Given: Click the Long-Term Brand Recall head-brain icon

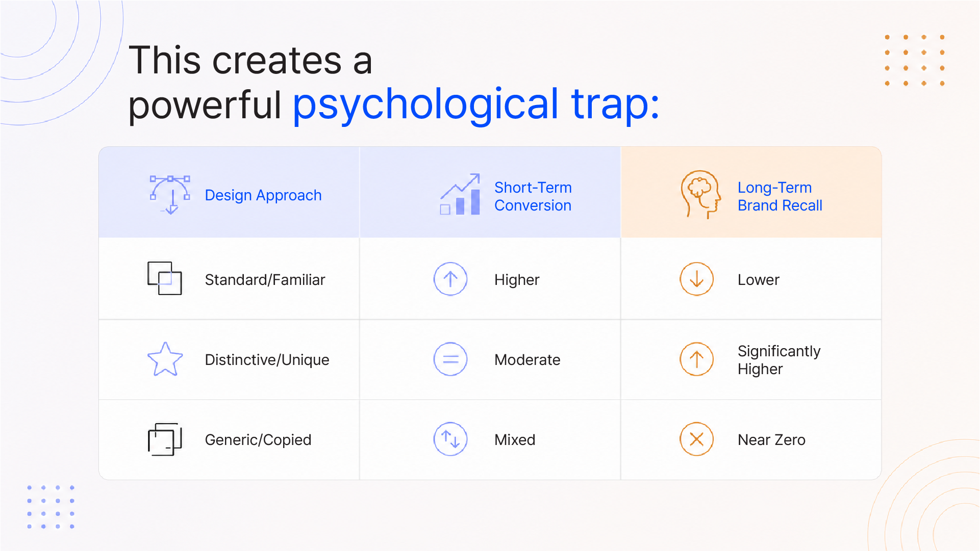Looking at the screenshot, I should click(x=701, y=195).
